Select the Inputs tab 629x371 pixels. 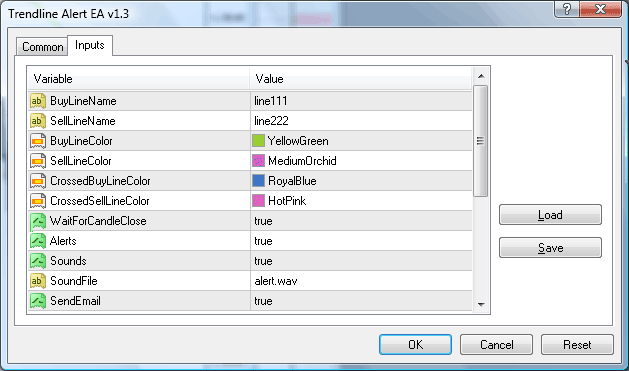[90, 45]
